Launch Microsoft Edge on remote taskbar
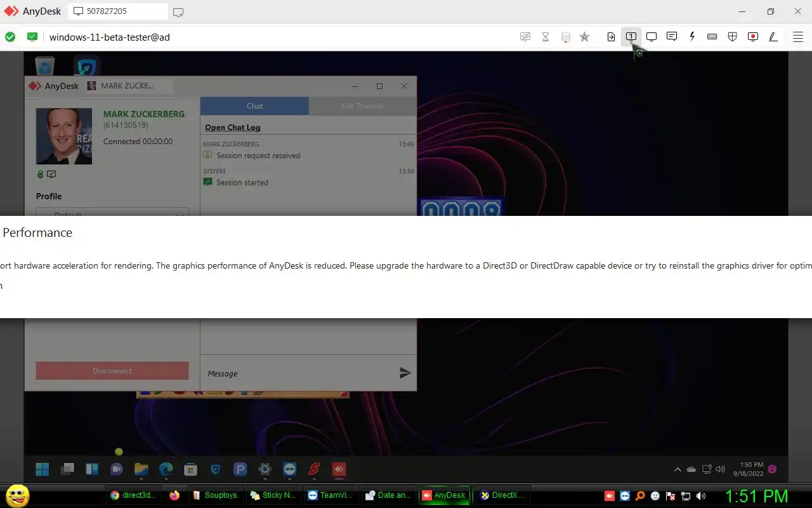 point(166,469)
